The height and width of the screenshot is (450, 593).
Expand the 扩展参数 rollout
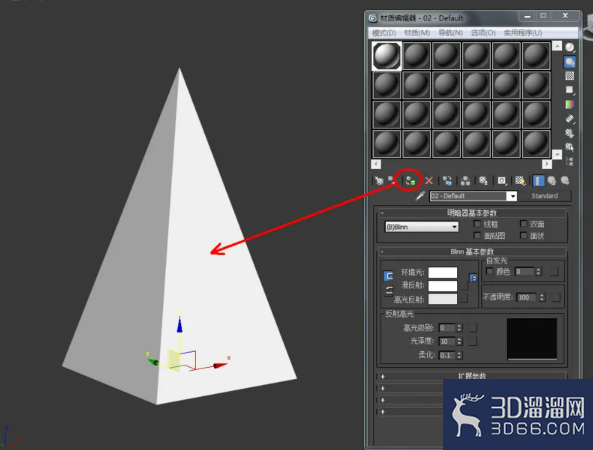[472, 376]
